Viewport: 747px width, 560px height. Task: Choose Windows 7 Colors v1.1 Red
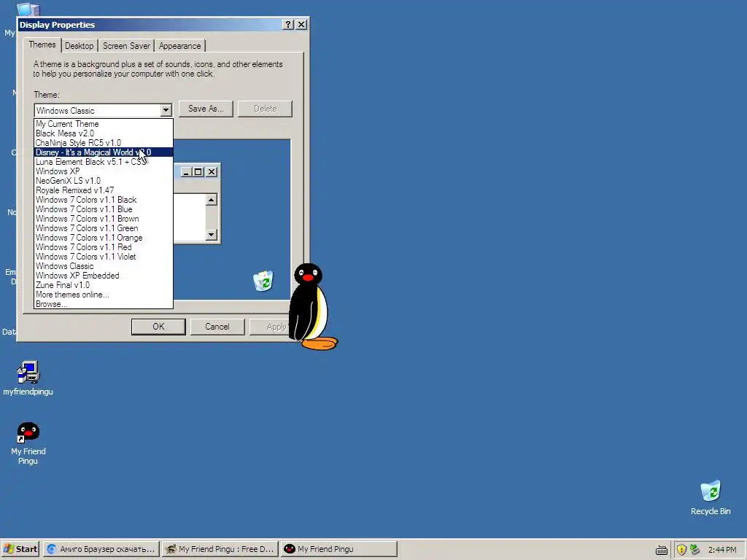coord(104,247)
